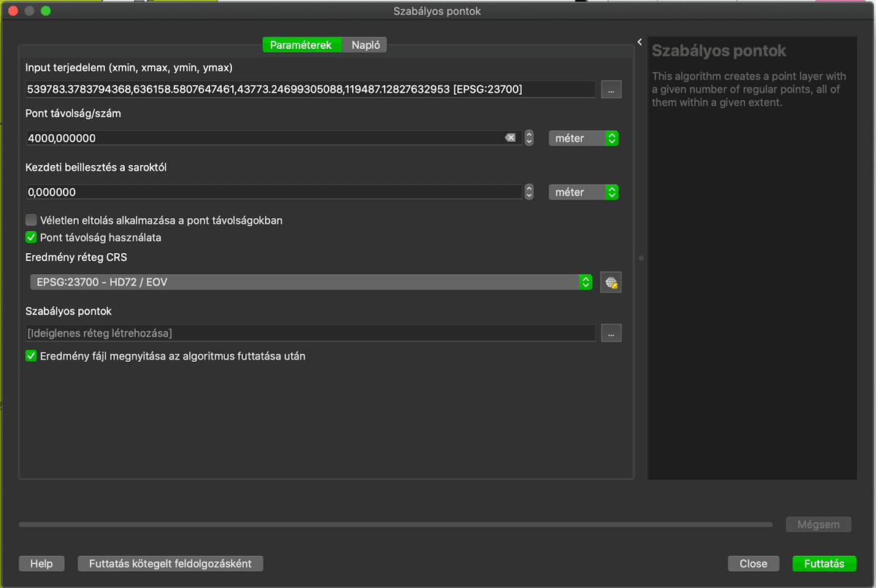This screenshot has height=588, width=876.
Task: Expand the Eredmény réteg CRS dropdown
Action: (310, 282)
